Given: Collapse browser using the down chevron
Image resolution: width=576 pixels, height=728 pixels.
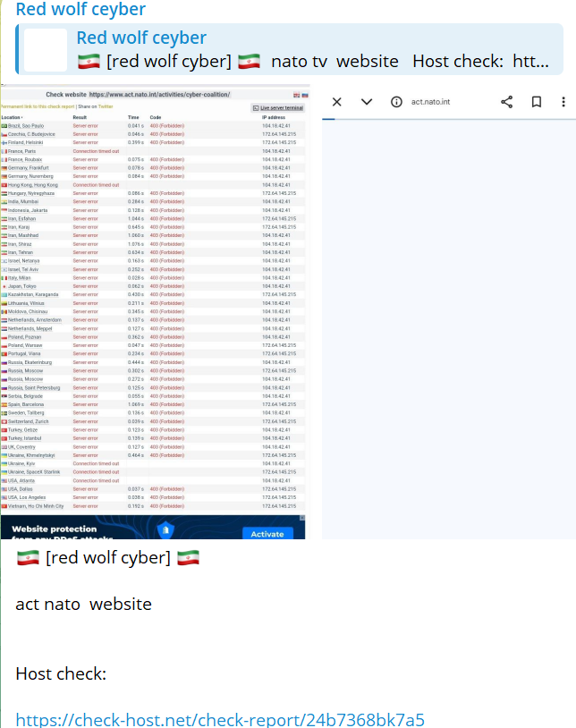Looking at the screenshot, I should (x=367, y=102).
